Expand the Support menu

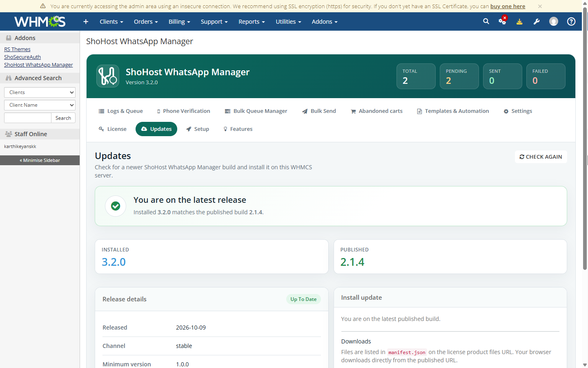click(x=214, y=22)
